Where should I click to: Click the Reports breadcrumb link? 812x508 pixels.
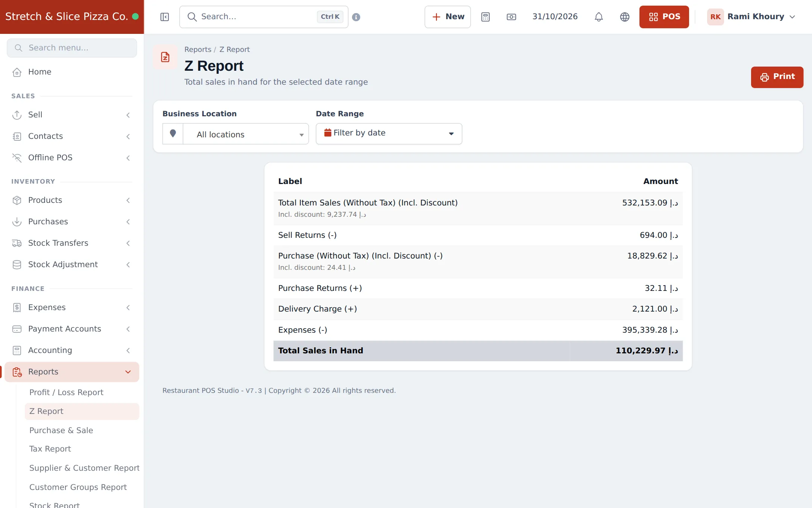[198, 50]
